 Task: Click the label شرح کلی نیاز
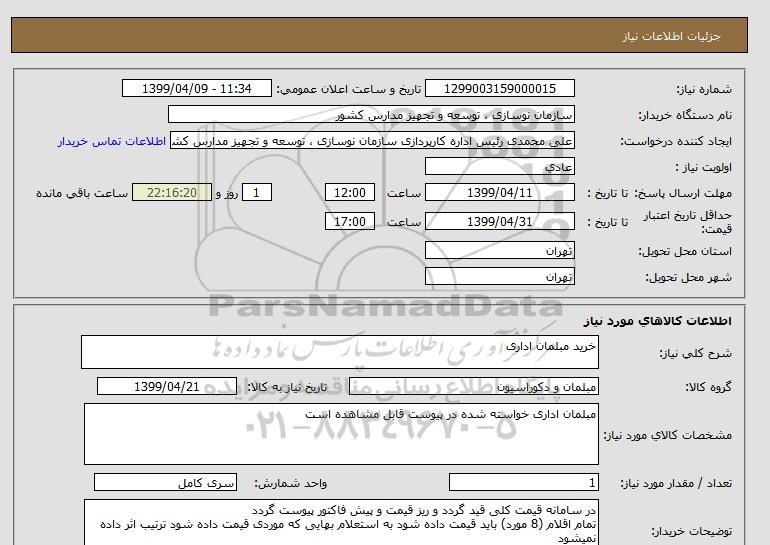[695, 353]
